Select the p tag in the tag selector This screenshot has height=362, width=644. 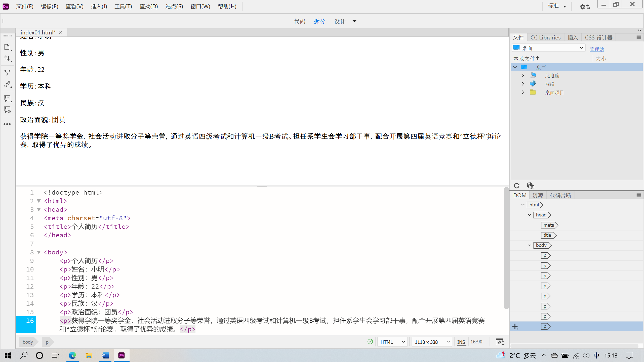[47, 342]
